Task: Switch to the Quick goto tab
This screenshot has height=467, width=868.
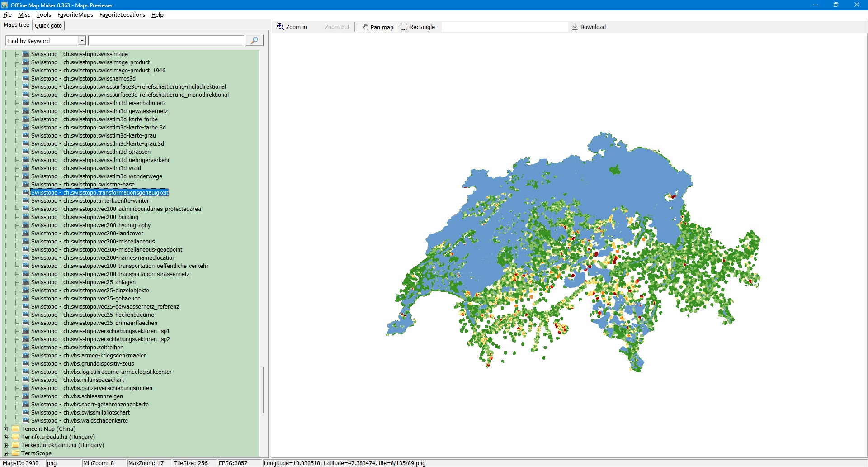Action: [48, 25]
